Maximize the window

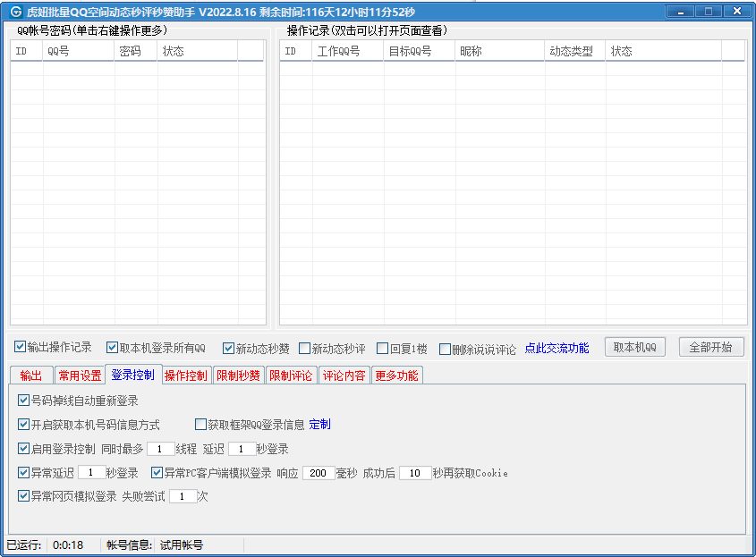709,12
